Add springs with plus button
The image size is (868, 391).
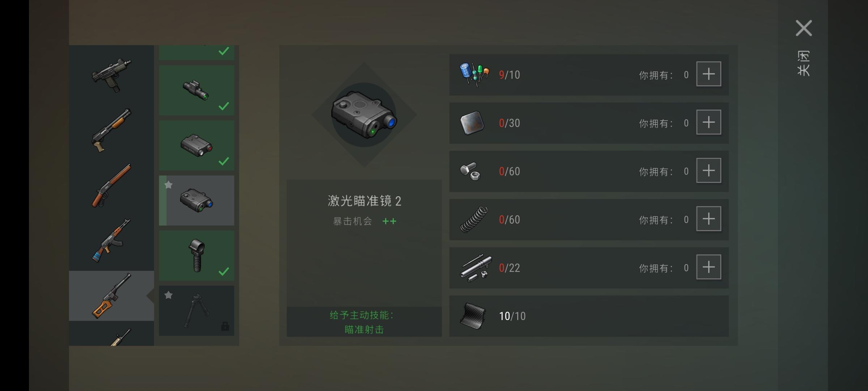point(709,219)
